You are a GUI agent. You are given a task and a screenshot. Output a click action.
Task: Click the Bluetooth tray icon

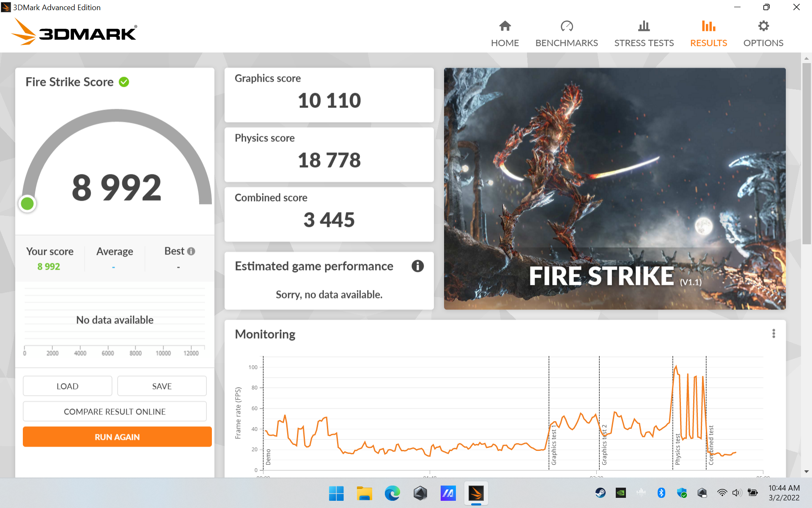661,493
